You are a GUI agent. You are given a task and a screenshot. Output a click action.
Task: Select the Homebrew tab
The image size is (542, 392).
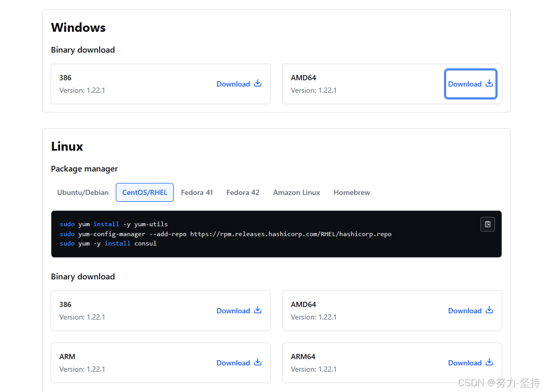pyautogui.click(x=352, y=192)
